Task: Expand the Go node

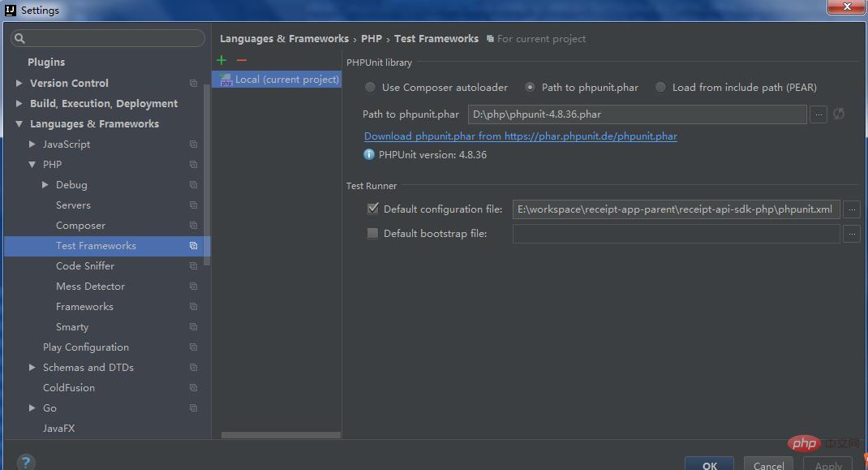Action: tap(32, 408)
